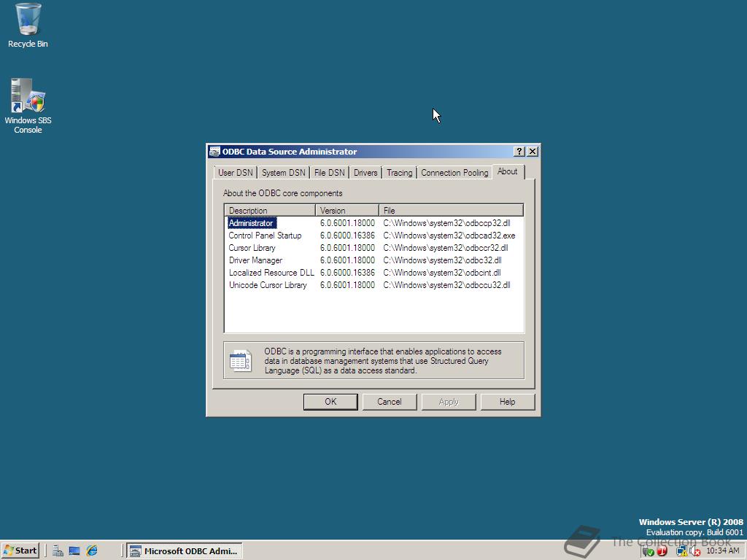Viewport: 747px width, 560px height.
Task: Launch Internet Explorer from quick launch
Action: tap(91, 551)
